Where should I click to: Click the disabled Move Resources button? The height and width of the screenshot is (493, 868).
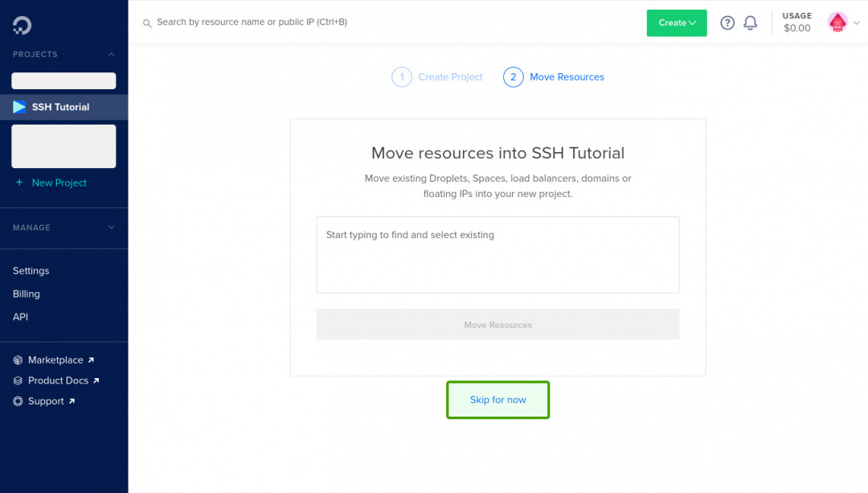[497, 325]
